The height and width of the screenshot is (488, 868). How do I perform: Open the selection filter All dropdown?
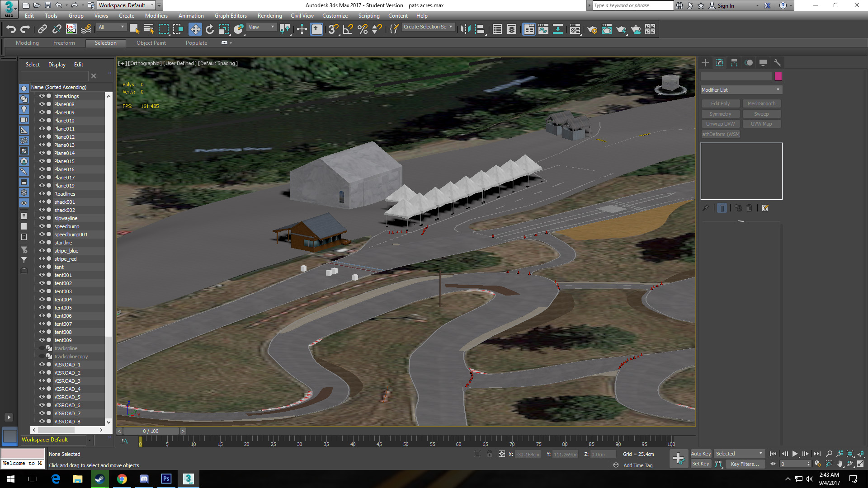point(111,27)
